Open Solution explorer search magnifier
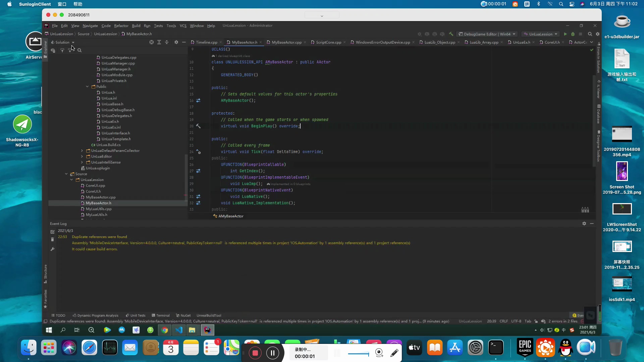This screenshot has width=644, height=362. tap(79, 50)
